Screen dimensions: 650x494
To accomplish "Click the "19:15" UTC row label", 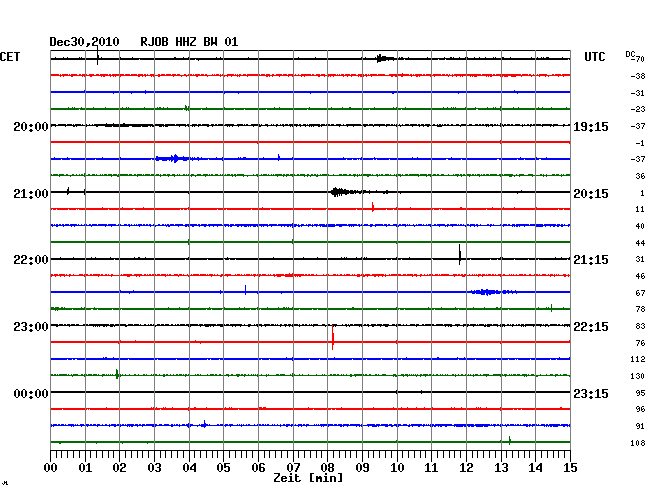I will (x=591, y=126).
